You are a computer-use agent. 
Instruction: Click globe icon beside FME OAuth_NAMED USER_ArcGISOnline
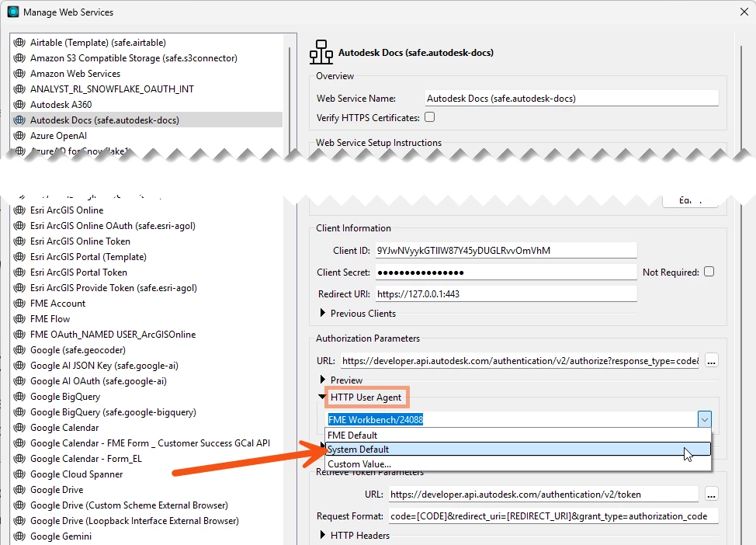click(x=19, y=335)
